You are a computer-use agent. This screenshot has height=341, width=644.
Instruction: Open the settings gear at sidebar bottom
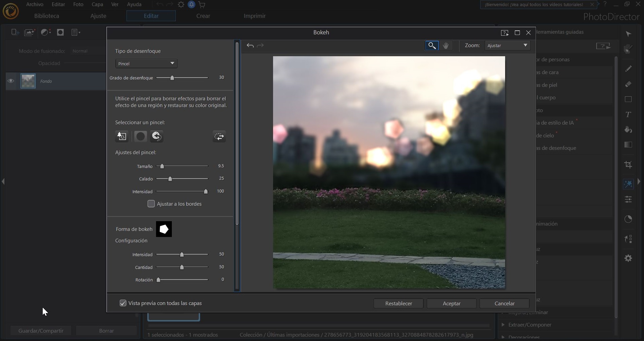point(628,258)
